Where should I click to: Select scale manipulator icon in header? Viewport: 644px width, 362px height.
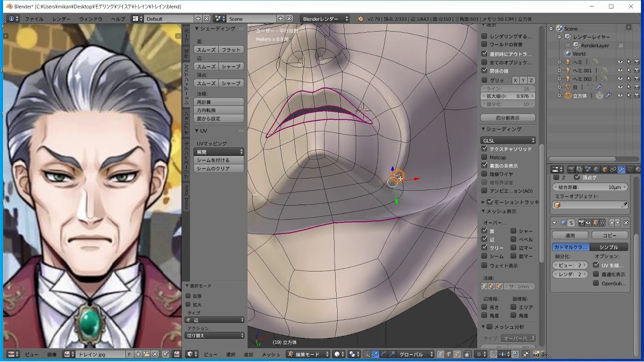(x=392, y=354)
